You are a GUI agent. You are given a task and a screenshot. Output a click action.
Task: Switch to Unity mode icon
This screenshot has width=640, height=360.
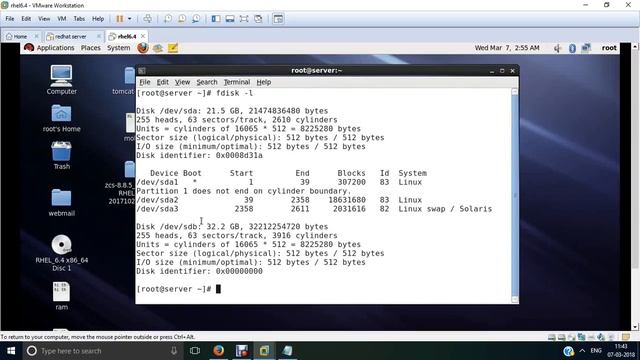tap(258, 19)
